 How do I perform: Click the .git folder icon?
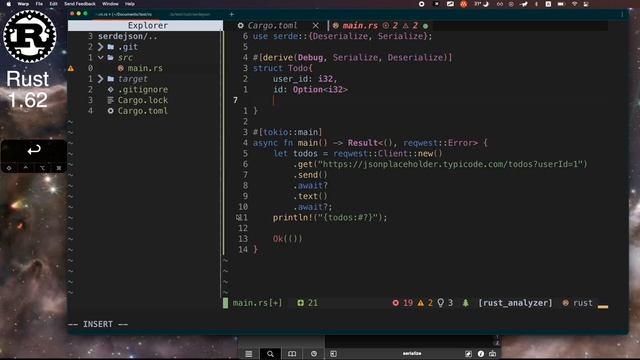pyautogui.click(x=111, y=47)
